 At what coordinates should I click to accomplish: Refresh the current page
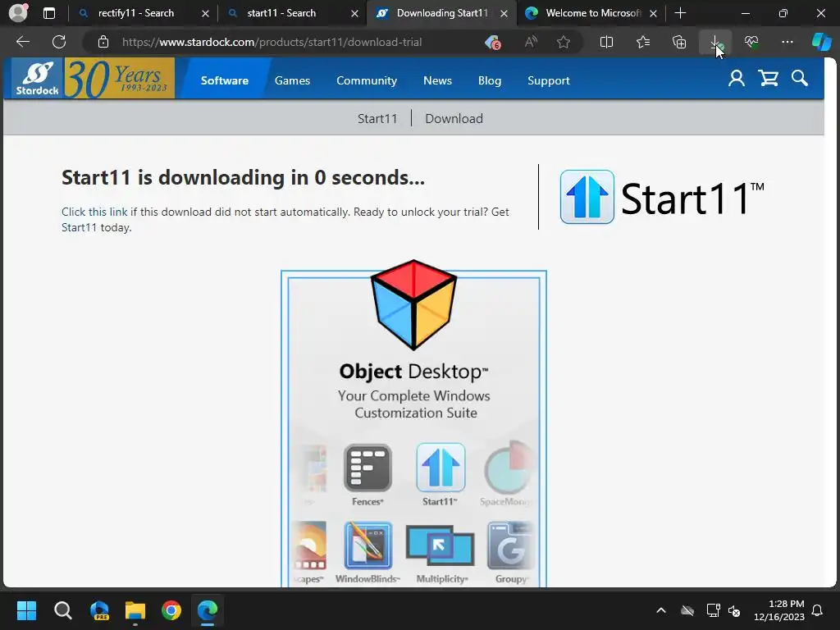(59, 42)
